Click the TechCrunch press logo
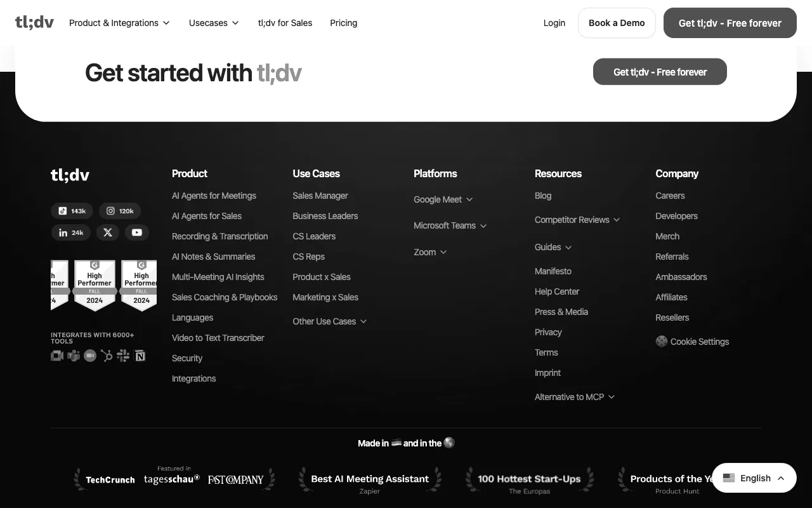Viewport: 812px width, 508px height. 110,479
